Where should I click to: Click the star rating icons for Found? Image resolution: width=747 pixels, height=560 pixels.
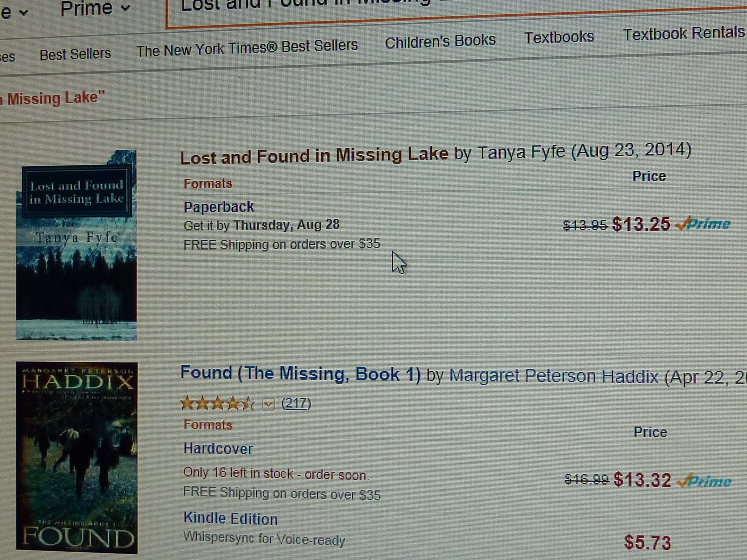point(217,404)
